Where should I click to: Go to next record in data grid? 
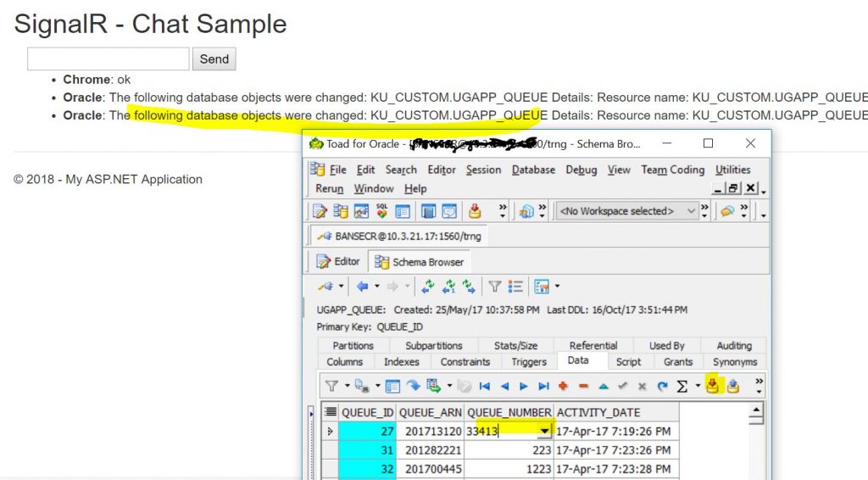524,387
